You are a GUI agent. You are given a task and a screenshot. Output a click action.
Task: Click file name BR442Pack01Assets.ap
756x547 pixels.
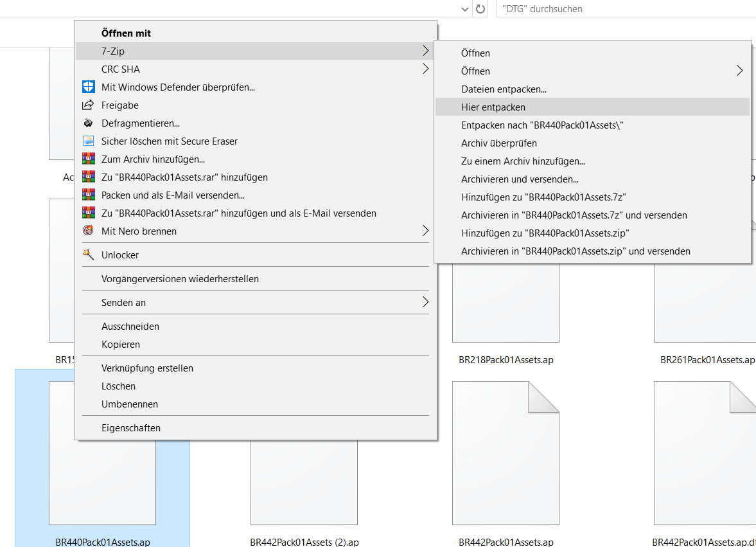pos(505,542)
